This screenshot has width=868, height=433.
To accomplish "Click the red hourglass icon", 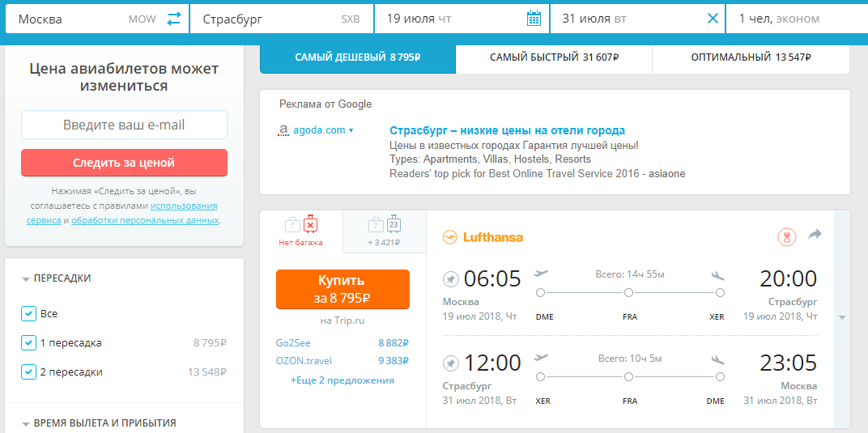I will point(786,237).
